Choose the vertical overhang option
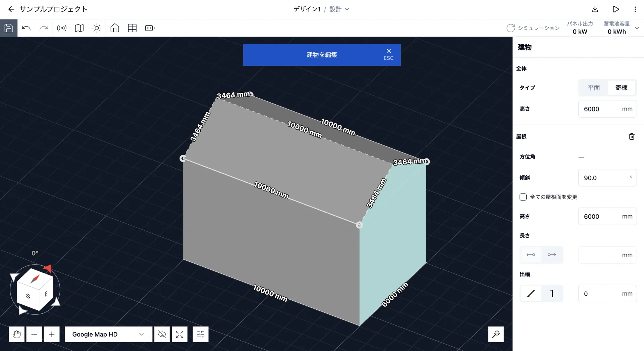The height and width of the screenshot is (351, 644). [552, 294]
